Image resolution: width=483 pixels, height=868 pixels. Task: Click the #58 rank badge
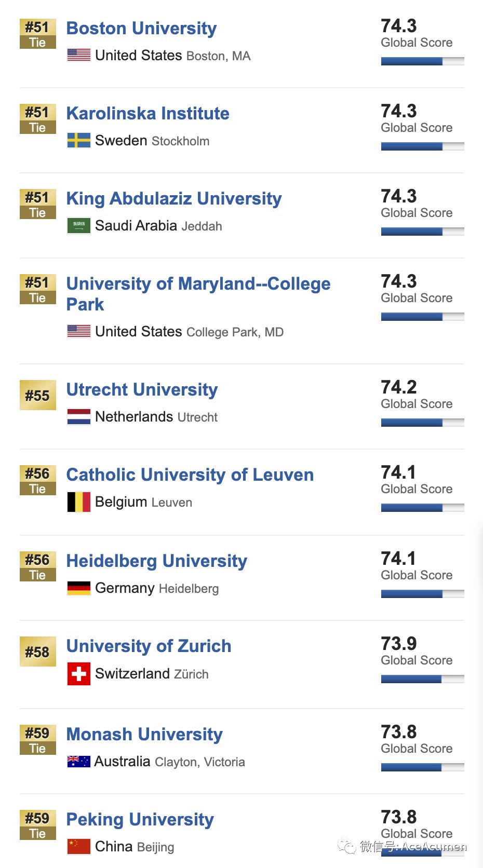(38, 652)
